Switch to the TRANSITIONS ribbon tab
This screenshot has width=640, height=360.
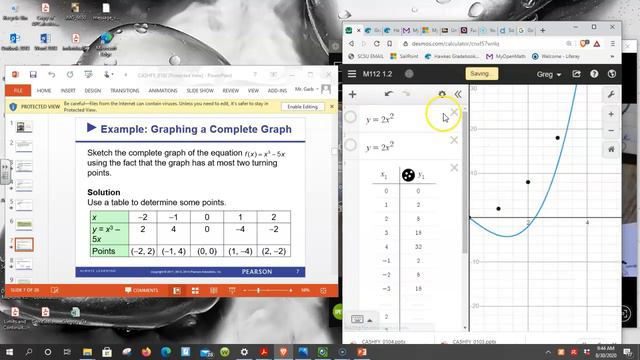124,91
